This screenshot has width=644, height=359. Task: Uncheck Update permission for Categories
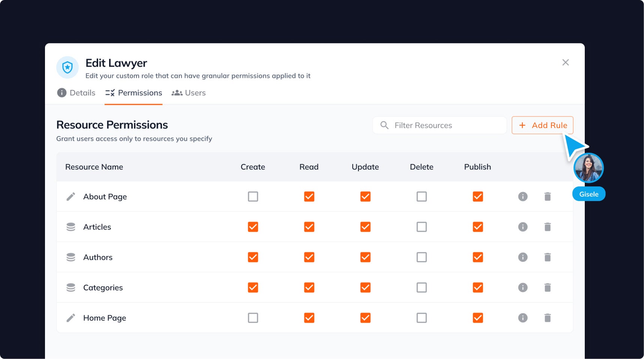pyautogui.click(x=365, y=287)
